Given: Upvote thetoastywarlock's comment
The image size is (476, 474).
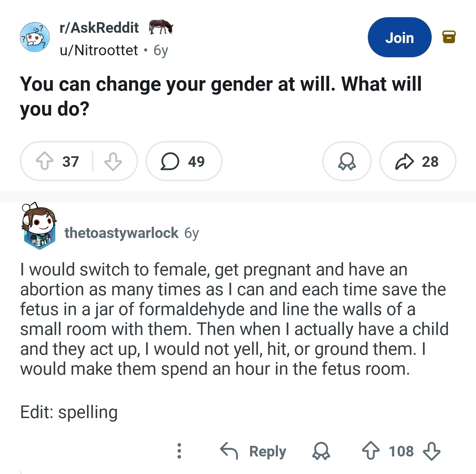Looking at the screenshot, I should tap(370, 451).
